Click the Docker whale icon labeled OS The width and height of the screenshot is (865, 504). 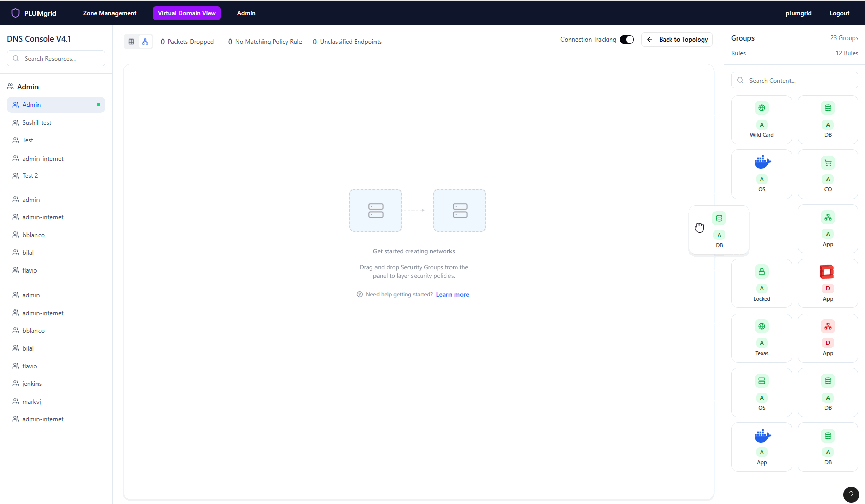click(762, 162)
